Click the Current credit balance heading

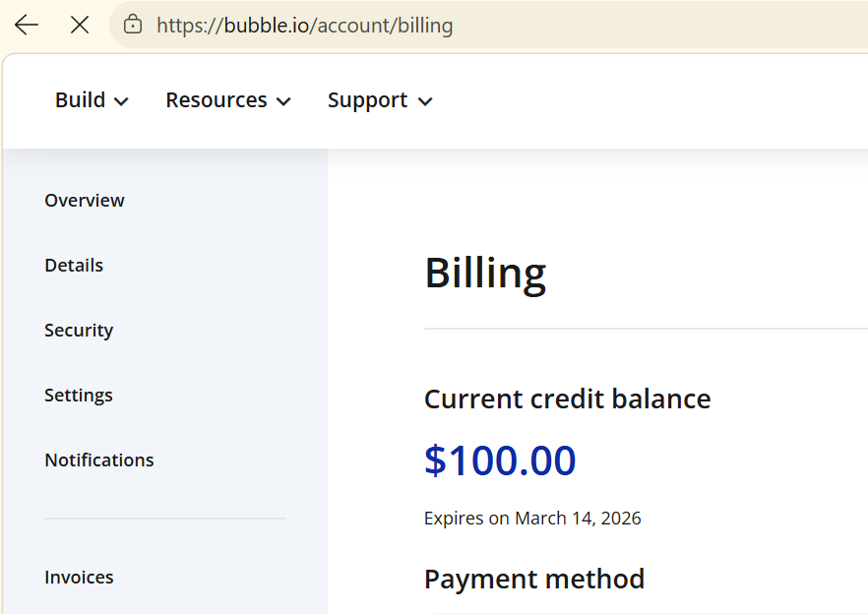(x=567, y=399)
